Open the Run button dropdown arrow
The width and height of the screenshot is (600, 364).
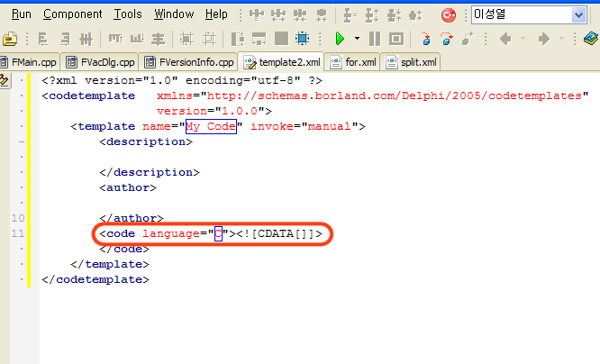357,39
